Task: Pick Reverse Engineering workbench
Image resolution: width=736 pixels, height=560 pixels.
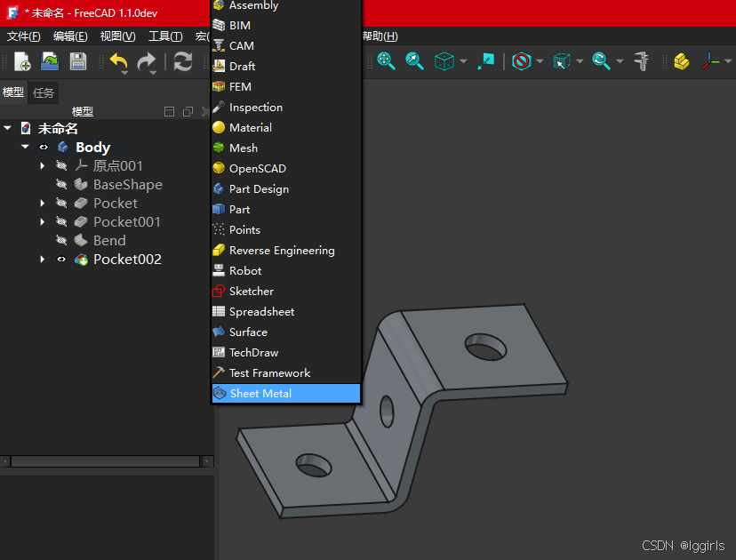Action: (286, 251)
